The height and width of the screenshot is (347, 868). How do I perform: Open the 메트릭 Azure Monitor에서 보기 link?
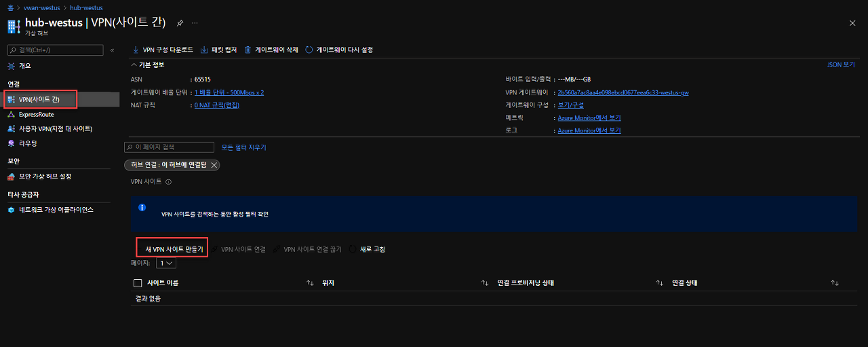tap(589, 117)
